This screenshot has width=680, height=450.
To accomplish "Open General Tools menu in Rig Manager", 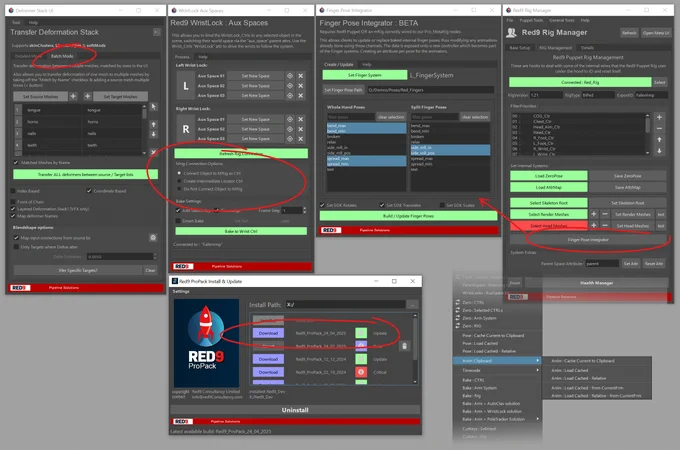I will click(x=562, y=20).
